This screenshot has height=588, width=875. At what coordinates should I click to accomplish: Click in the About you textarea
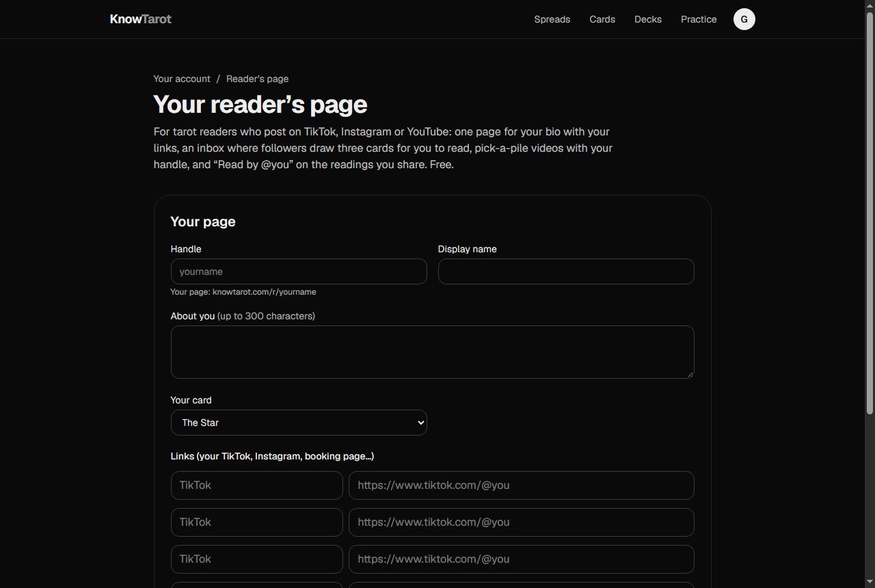[x=432, y=352]
